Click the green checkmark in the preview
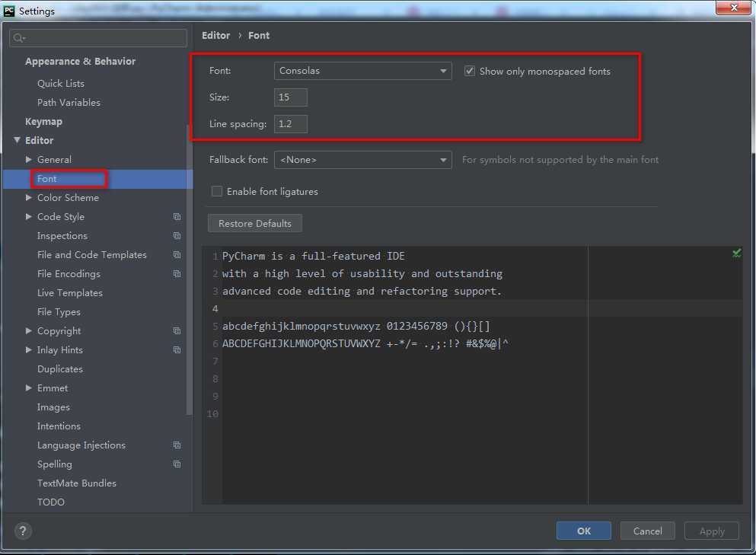 coord(736,254)
